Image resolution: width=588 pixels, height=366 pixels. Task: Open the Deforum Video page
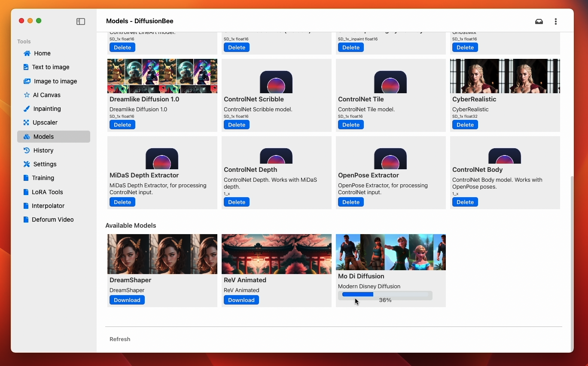click(x=52, y=220)
